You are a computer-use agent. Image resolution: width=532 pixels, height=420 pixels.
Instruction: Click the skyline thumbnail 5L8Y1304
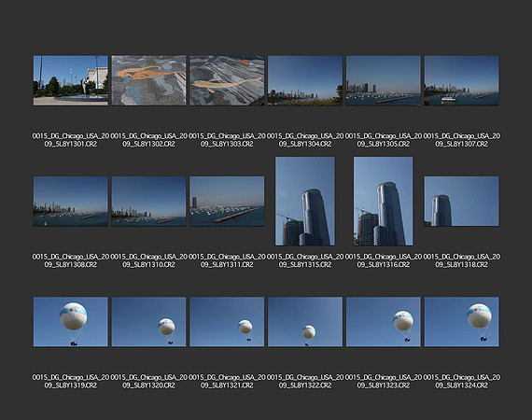[x=305, y=81]
